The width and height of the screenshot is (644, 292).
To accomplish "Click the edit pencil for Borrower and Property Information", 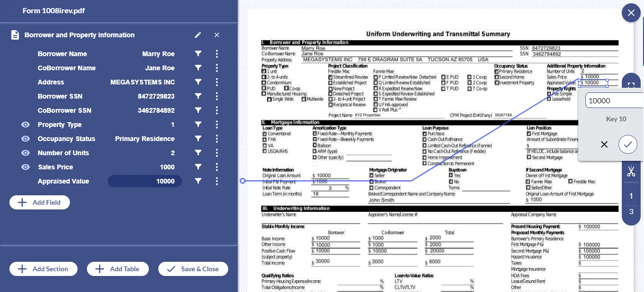I will (198, 35).
